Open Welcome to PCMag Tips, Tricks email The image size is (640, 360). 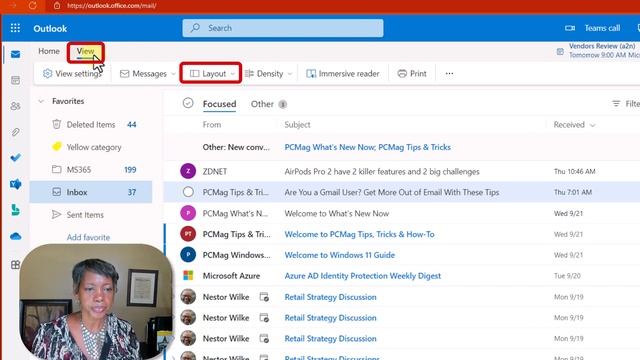click(359, 234)
